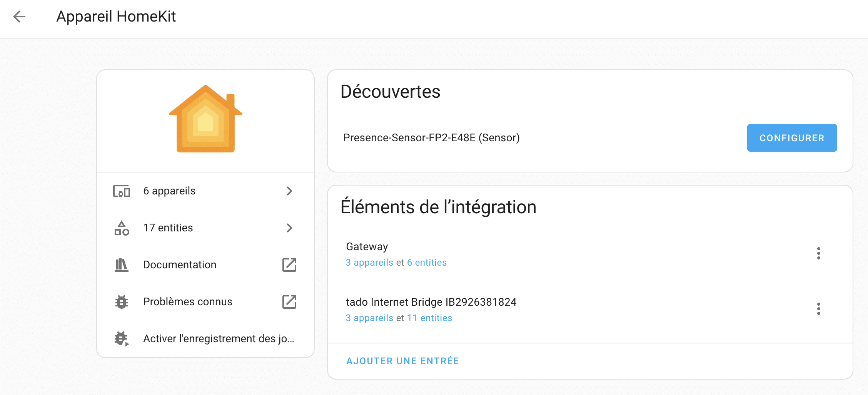The image size is (868, 395).
Task: Open Documentation external link icon
Action: pos(289,265)
